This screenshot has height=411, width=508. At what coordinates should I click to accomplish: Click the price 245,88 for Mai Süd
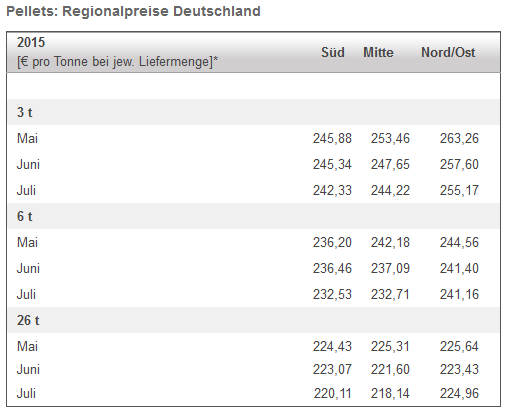coord(332,138)
